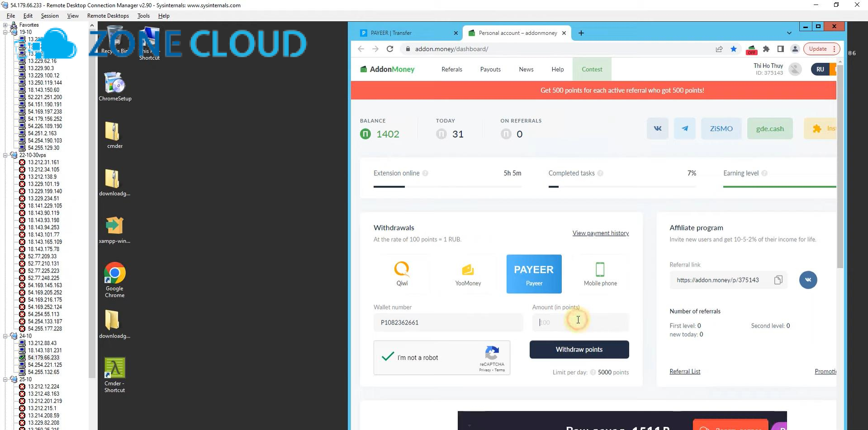Open the Session menu in RDCMan
Screen dimensions: 868x430
[x=50, y=15]
